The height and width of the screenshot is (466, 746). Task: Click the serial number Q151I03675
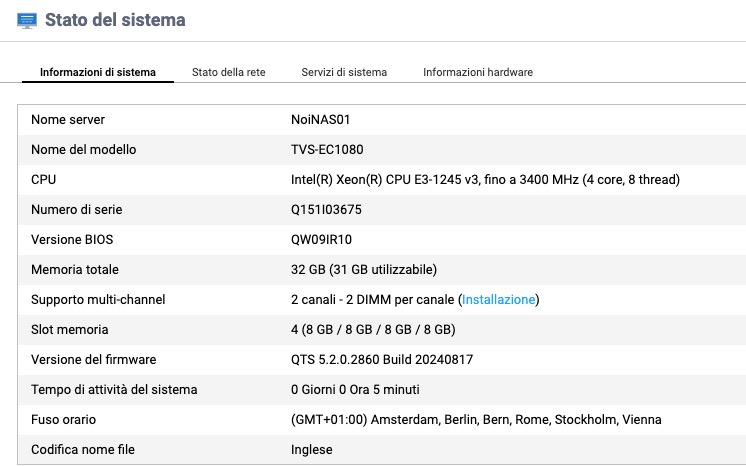pos(326,210)
